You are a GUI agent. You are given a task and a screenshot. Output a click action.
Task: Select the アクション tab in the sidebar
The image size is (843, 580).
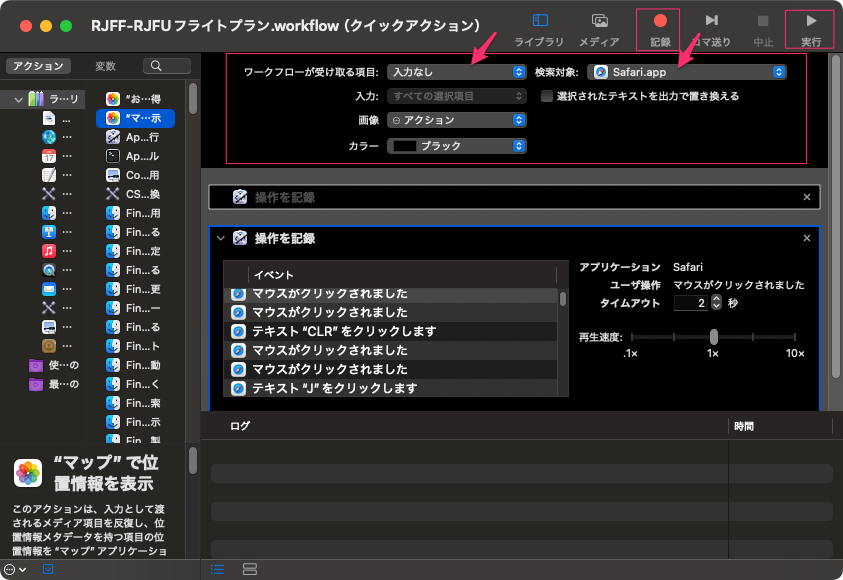(x=38, y=66)
